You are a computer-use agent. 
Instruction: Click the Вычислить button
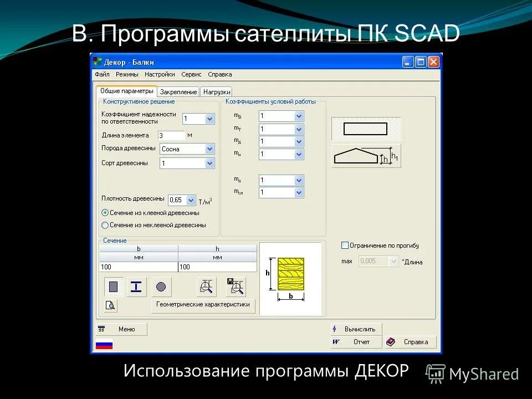(x=356, y=329)
